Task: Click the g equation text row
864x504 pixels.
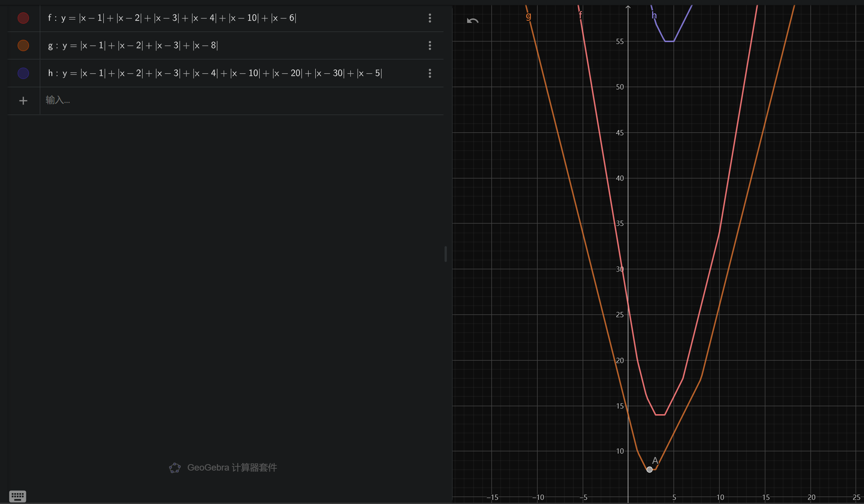Action: pos(133,45)
